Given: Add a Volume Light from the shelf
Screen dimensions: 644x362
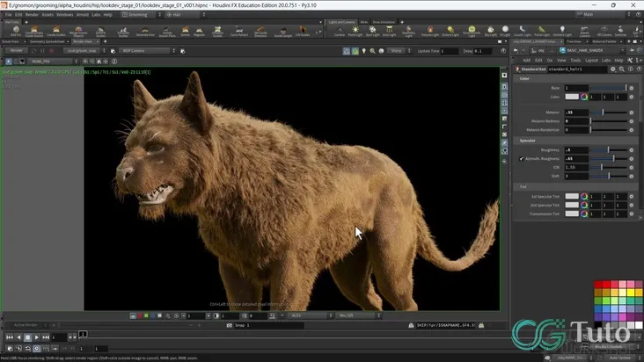Looking at the screenshot, I should 430,31.
